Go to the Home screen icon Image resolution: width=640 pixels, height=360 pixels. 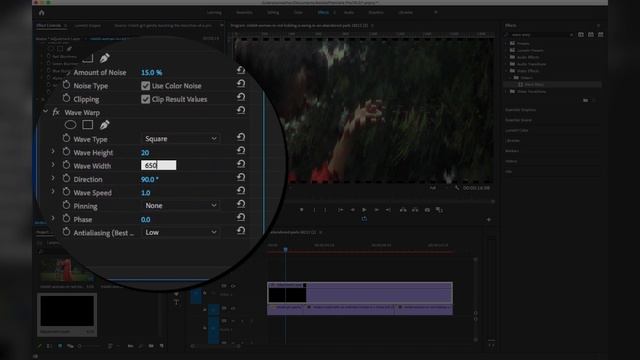tap(41, 13)
